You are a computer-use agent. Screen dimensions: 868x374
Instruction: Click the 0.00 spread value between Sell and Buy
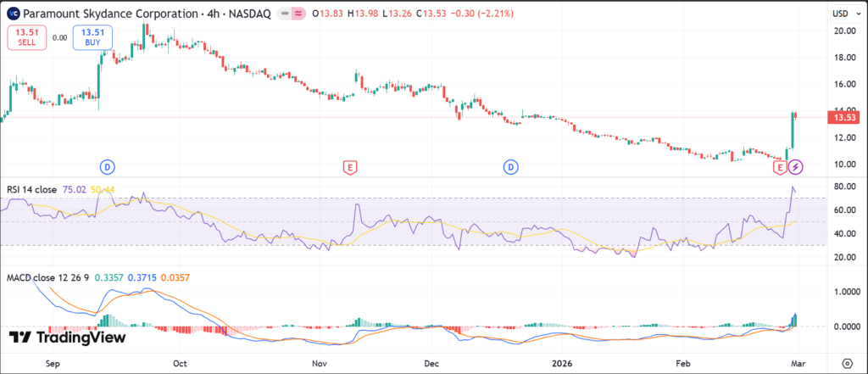click(59, 37)
